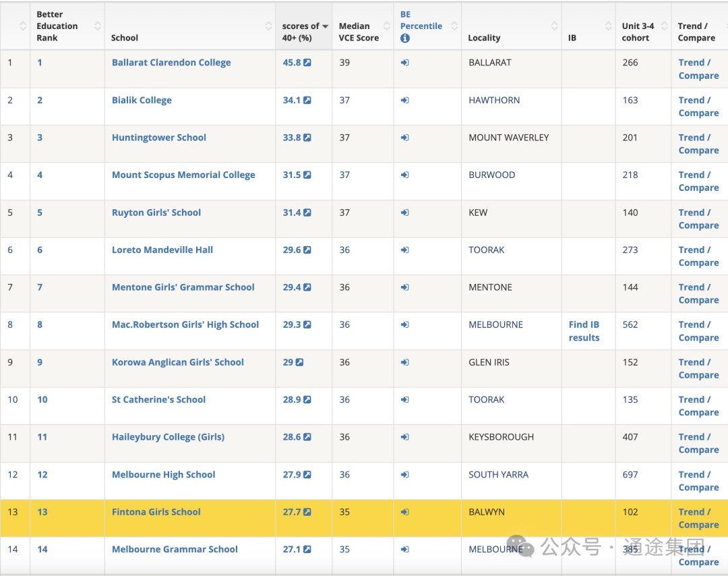Open Mount Scopus Memorial College link

[183, 175]
